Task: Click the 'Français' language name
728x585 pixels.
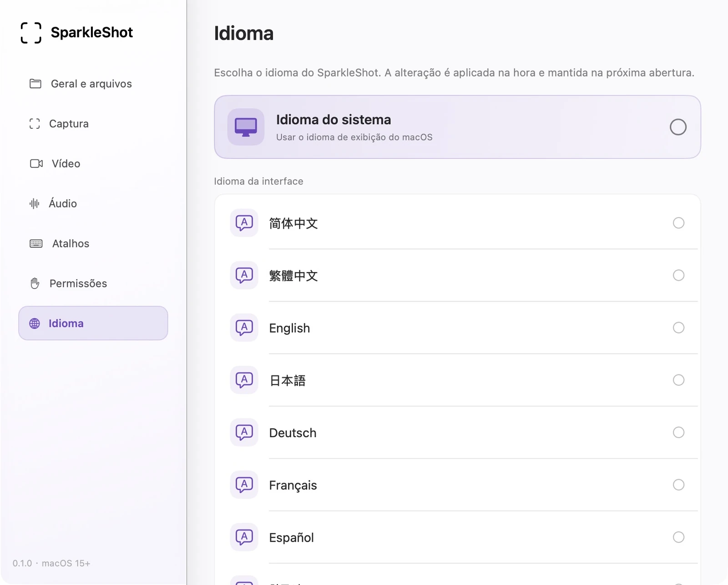Action: click(293, 485)
